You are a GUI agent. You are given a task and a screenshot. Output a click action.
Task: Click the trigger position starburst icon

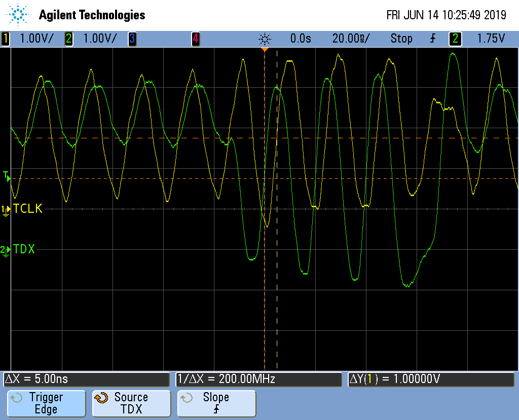click(x=265, y=39)
